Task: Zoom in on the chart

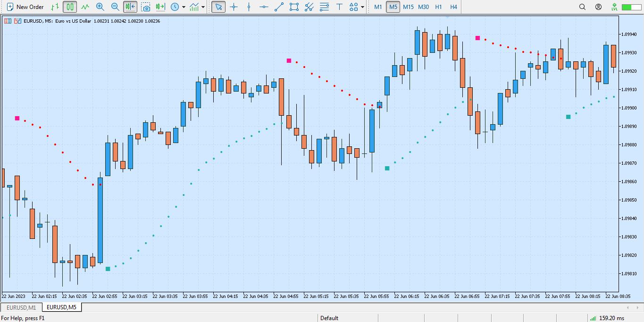Action: [100, 7]
